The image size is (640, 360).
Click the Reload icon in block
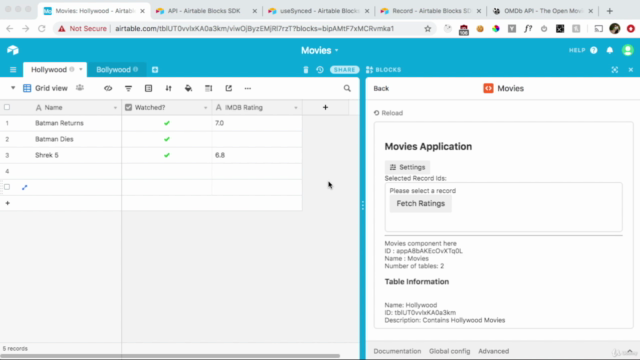coord(376,113)
